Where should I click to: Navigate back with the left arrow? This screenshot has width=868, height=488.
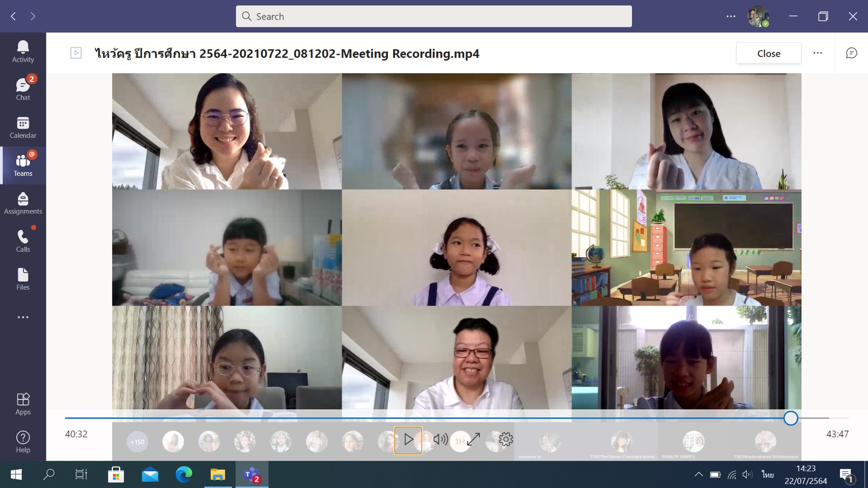[14, 16]
